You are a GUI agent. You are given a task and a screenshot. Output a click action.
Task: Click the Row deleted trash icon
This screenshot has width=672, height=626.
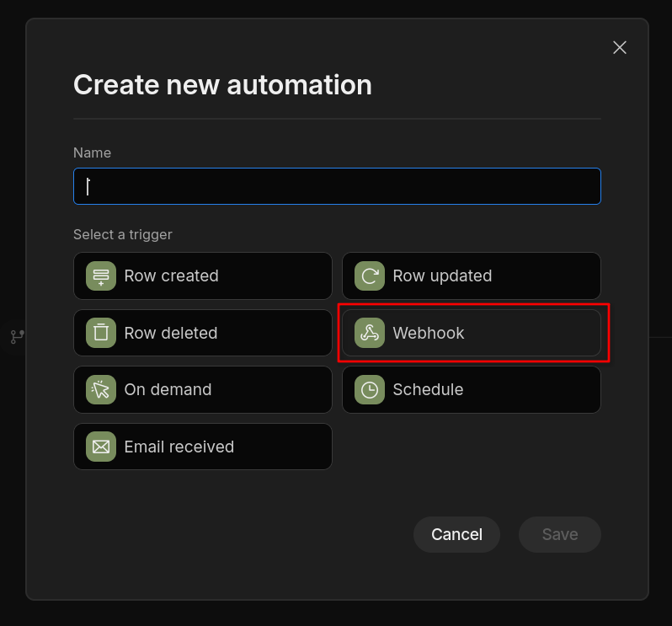pyautogui.click(x=101, y=333)
